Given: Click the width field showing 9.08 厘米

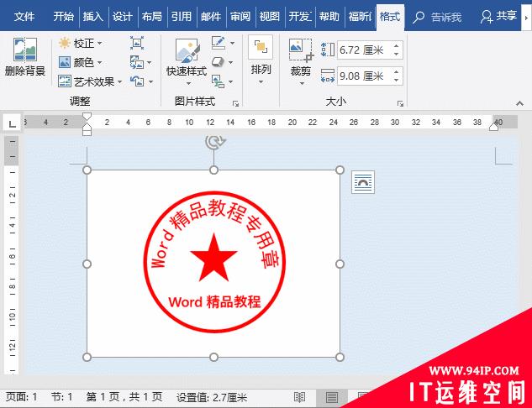Looking at the screenshot, I should [364, 76].
